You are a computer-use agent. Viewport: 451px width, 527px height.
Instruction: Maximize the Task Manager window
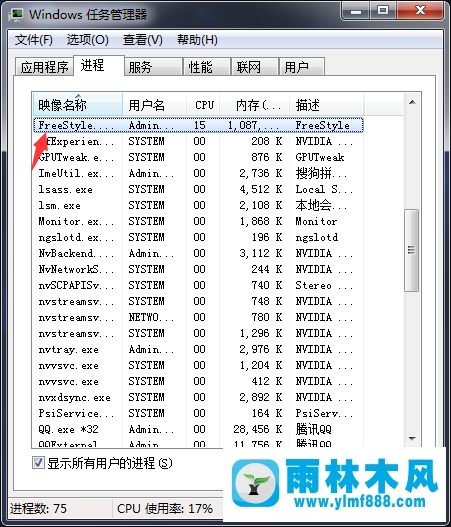tap(383, 11)
